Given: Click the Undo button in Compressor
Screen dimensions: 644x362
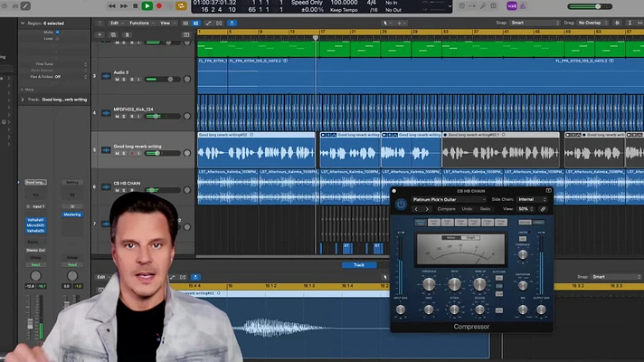Looking at the screenshot, I should click(x=467, y=209).
